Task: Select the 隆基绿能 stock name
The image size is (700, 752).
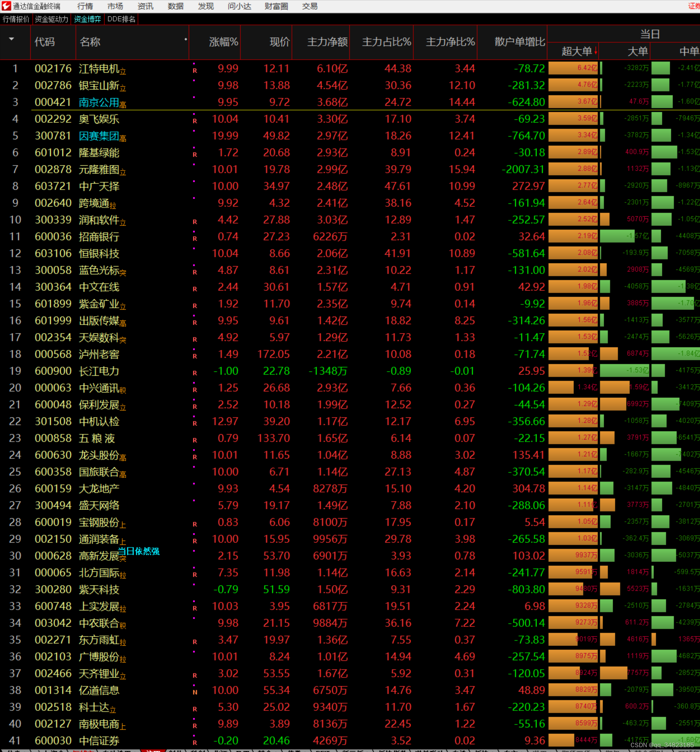Action: 99,153
